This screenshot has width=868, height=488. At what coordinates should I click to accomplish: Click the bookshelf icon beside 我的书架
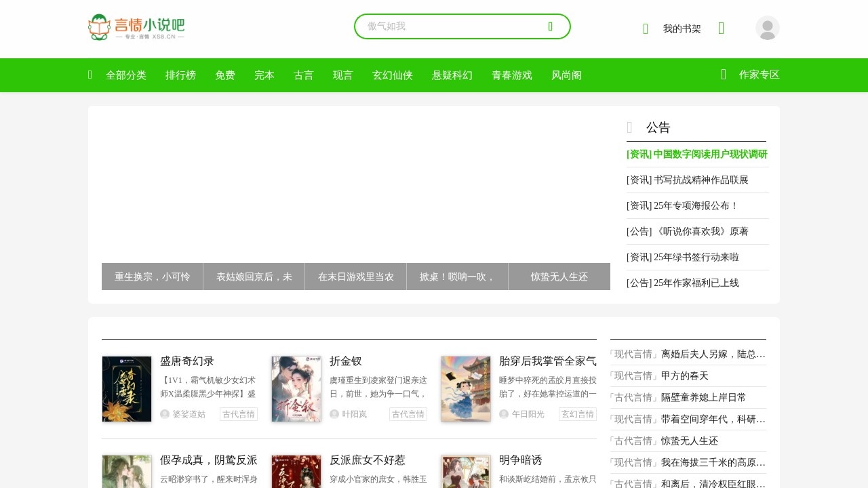pos(646,28)
